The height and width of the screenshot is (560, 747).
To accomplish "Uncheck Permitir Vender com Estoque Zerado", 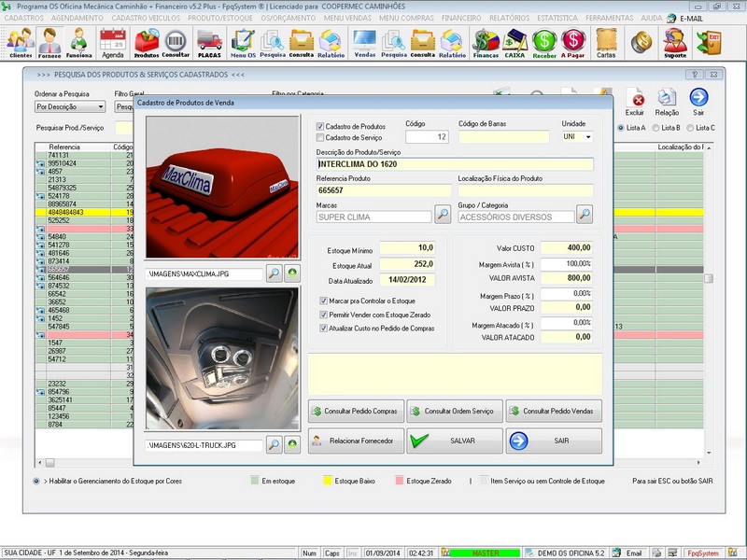I will click(324, 315).
